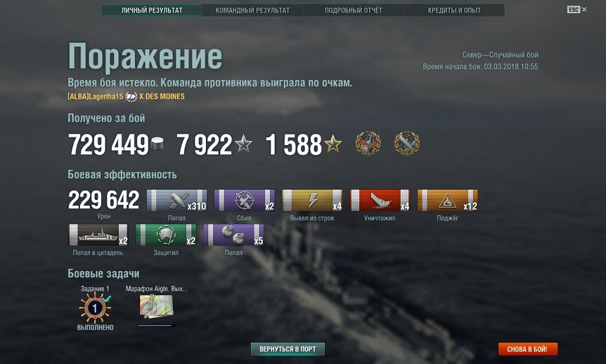606x364 pixels.
Task: Click the Вывел из строя incapacitation ribbon
Action: click(x=312, y=200)
